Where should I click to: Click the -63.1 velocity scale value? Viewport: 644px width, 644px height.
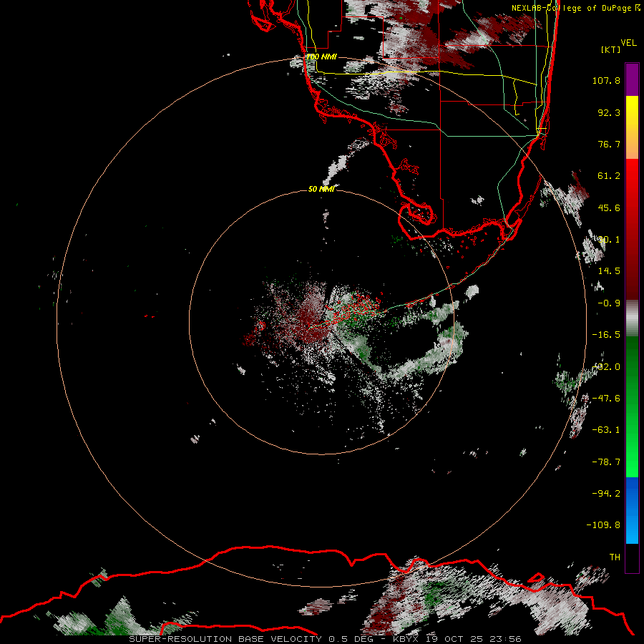click(x=606, y=430)
